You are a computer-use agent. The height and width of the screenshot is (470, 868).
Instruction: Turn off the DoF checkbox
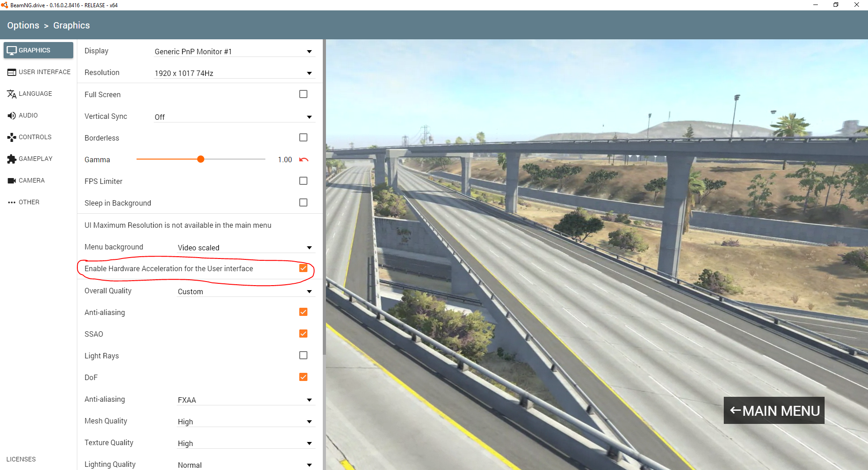(x=303, y=377)
